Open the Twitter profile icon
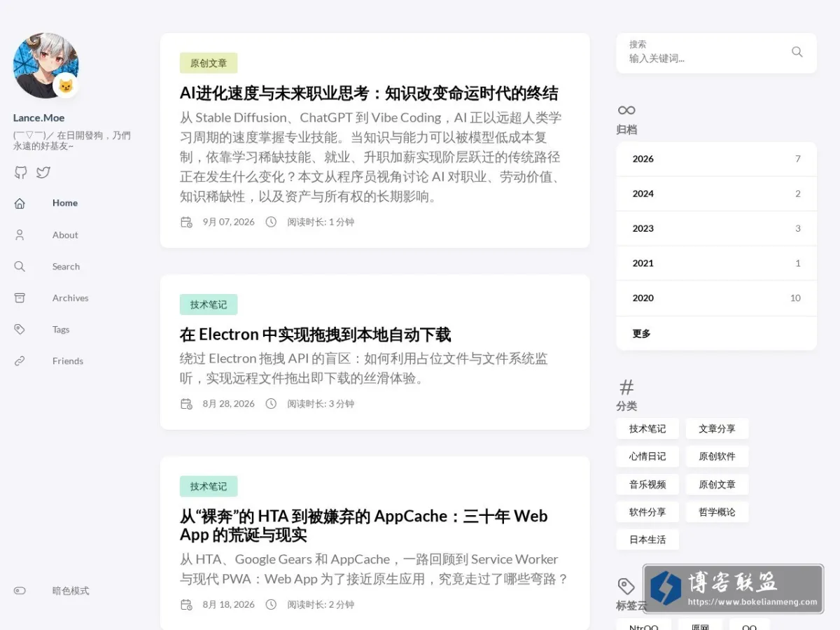Screen dimensions: 840x630 [43, 172]
